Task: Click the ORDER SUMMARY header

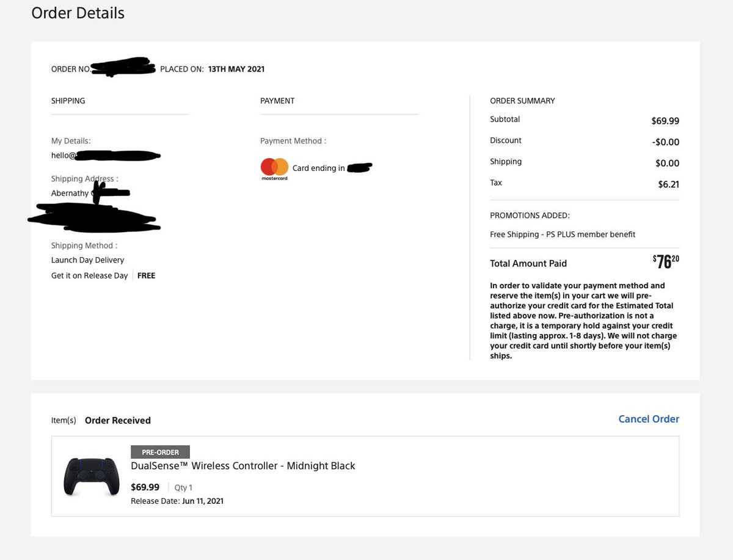Action: 522,101
